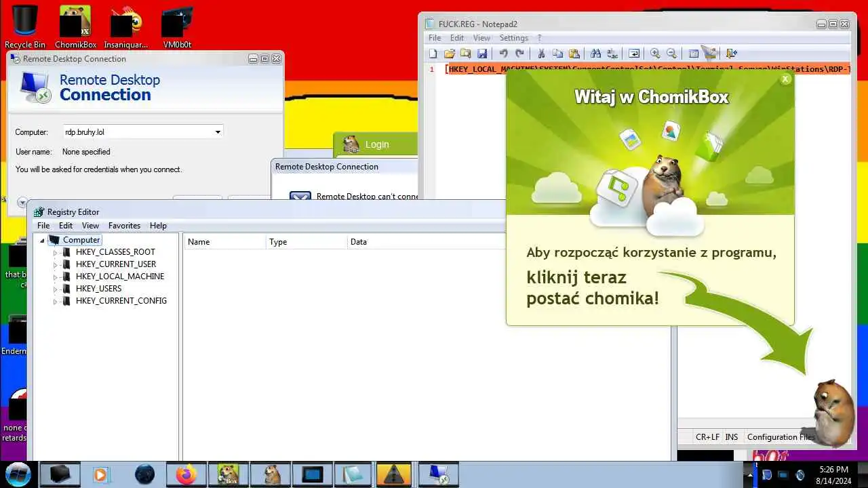Click the Exit door icon in Notepad2 toolbar

(x=731, y=54)
